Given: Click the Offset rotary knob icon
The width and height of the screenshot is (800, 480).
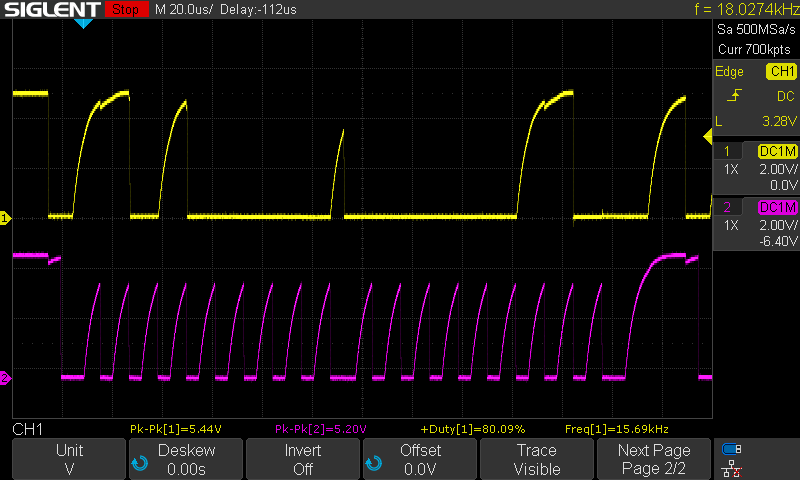Looking at the screenshot, I should (x=373, y=463).
